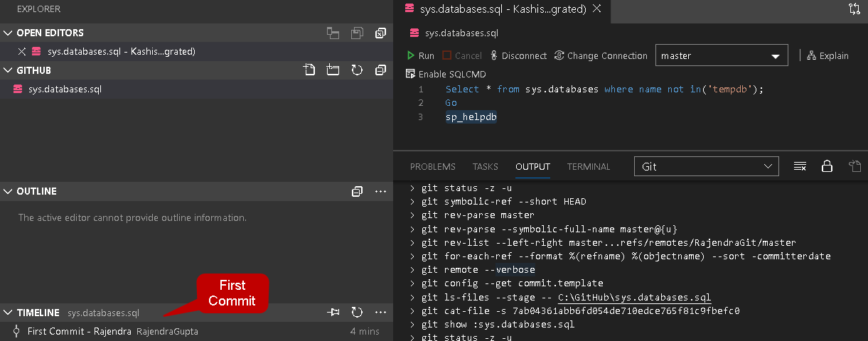868x341 pixels.
Task: Select sys.databases.sql in Open Editors list
Action: click(x=196, y=51)
